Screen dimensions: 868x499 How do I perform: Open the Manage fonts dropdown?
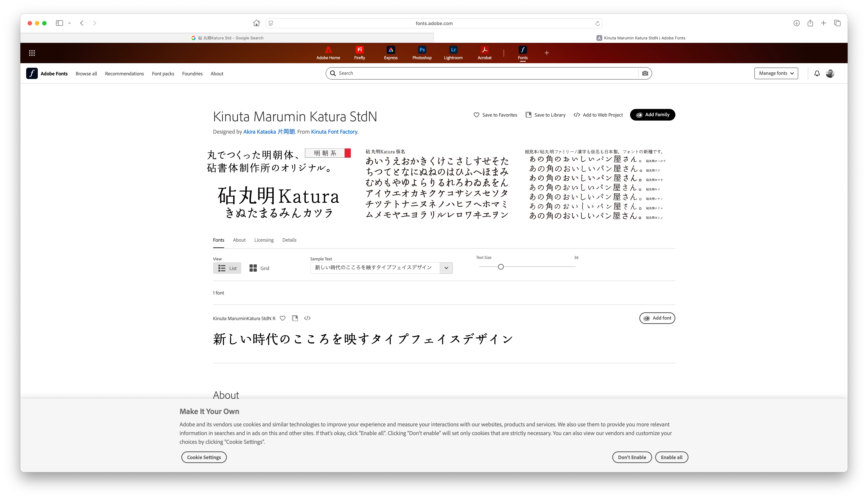coord(776,73)
